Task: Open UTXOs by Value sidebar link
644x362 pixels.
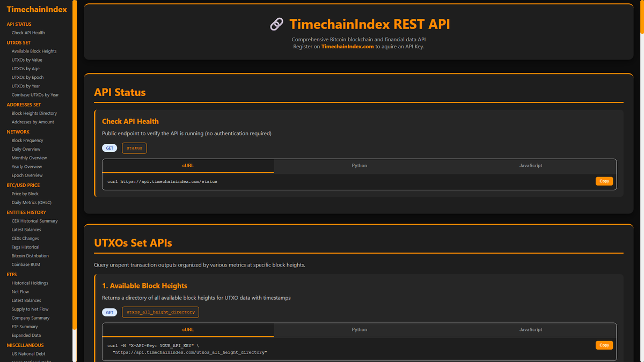Action: click(27, 60)
